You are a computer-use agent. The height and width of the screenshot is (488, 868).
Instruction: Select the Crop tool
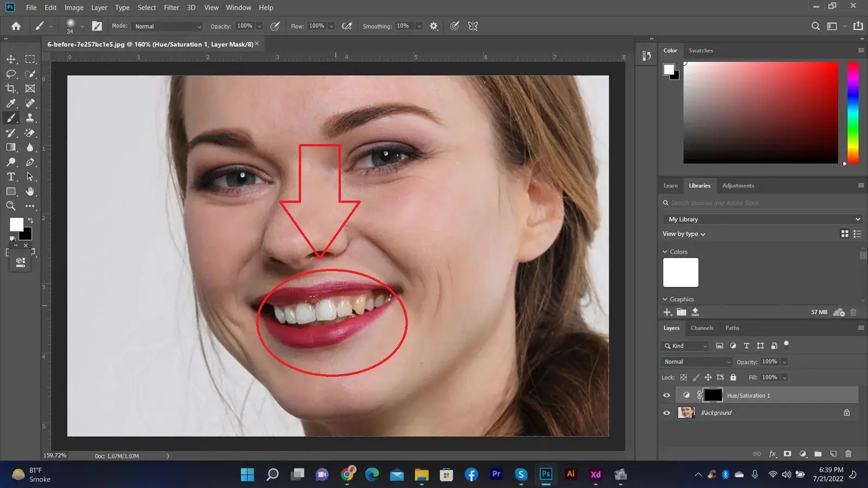pos(11,88)
